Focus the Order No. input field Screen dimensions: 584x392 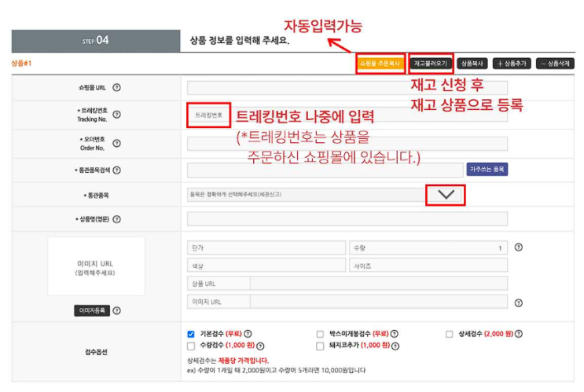[x=347, y=144]
